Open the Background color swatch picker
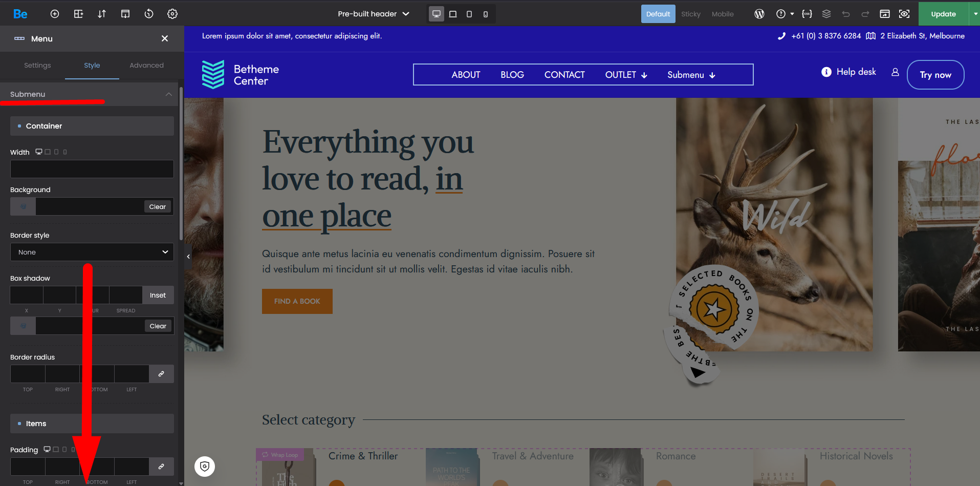 coord(24,206)
